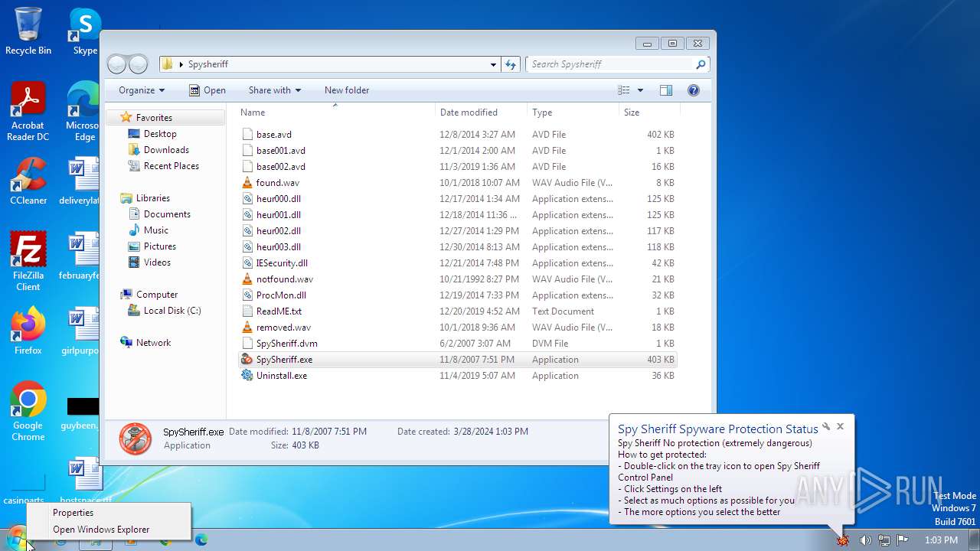
Task: Go to Downloads in Favorites
Action: point(166,150)
